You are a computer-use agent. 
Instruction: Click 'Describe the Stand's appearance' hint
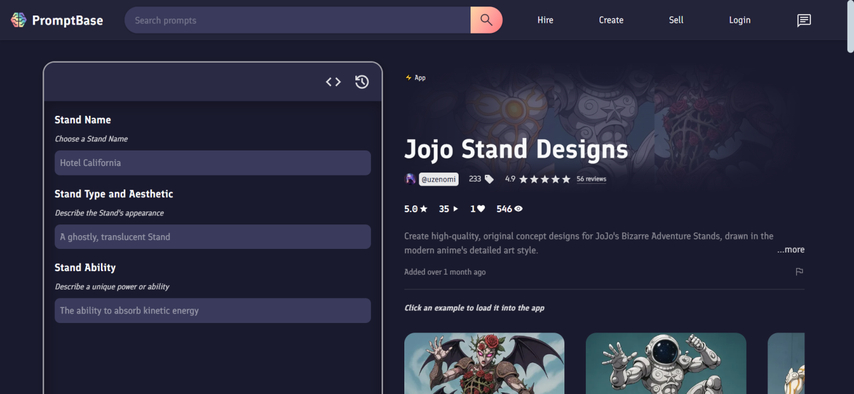coord(109,213)
